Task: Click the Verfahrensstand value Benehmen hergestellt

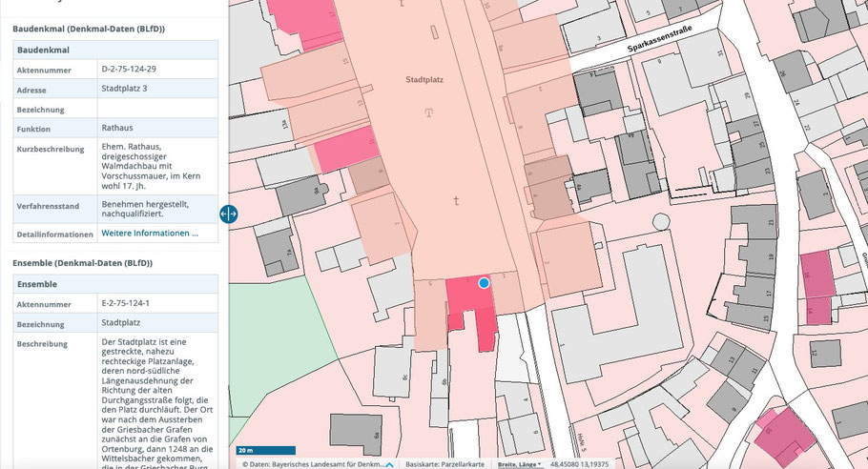Action: 145,209
